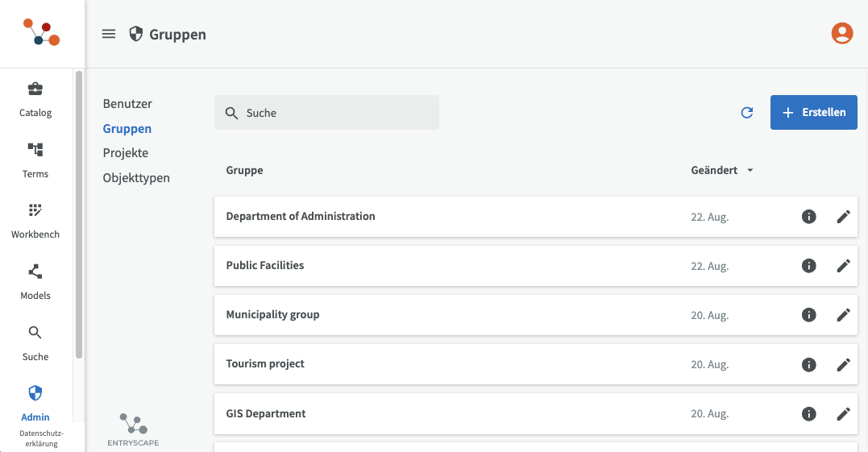Toggle the hamburger menu icon
Image resolution: width=868 pixels, height=452 pixels.
[x=109, y=34]
